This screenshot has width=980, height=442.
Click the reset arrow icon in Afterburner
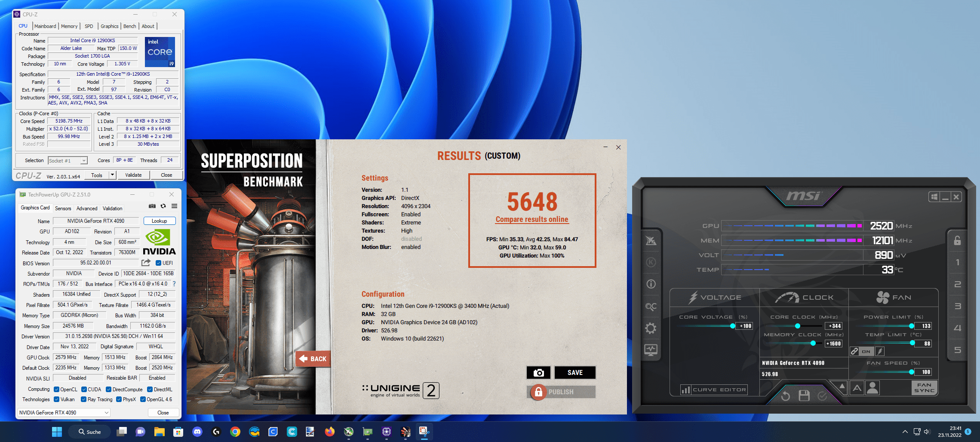click(x=786, y=396)
